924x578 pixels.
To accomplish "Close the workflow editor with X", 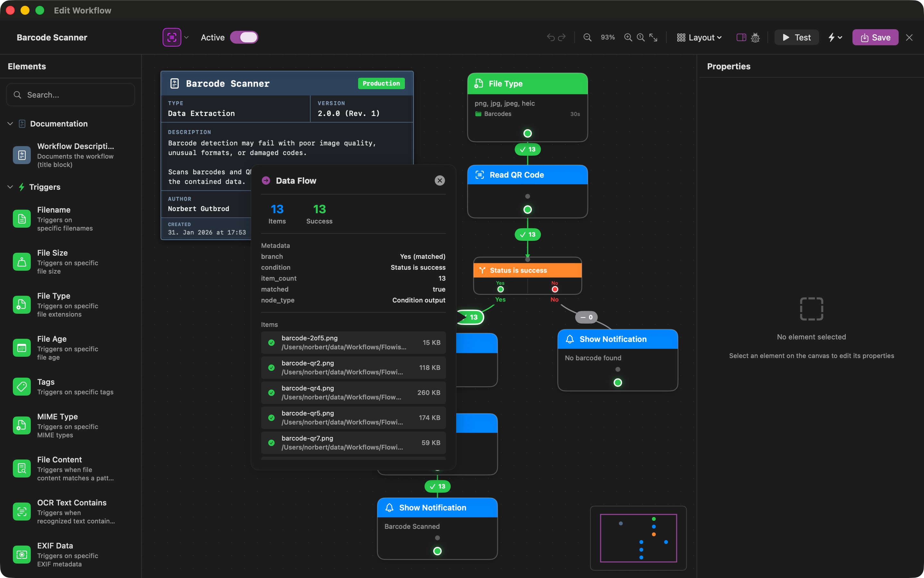I will coord(909,38).
